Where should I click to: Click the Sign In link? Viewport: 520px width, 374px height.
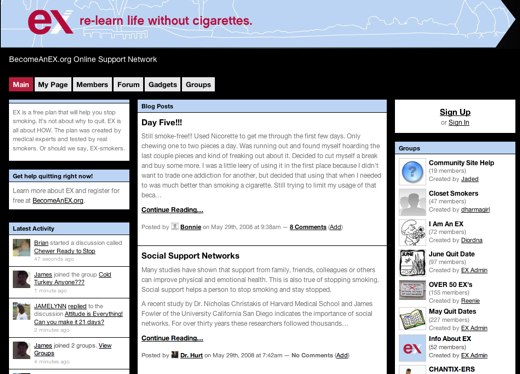459,123
